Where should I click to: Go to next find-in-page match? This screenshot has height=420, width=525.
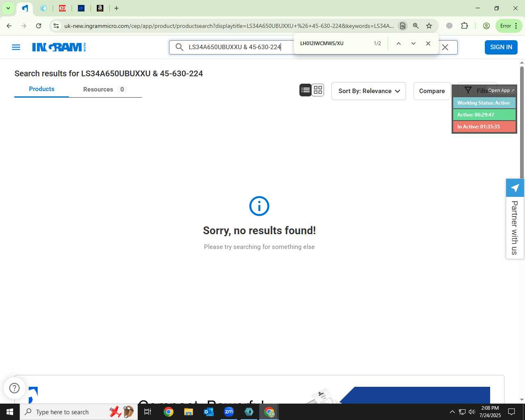(x=413, y=43)
